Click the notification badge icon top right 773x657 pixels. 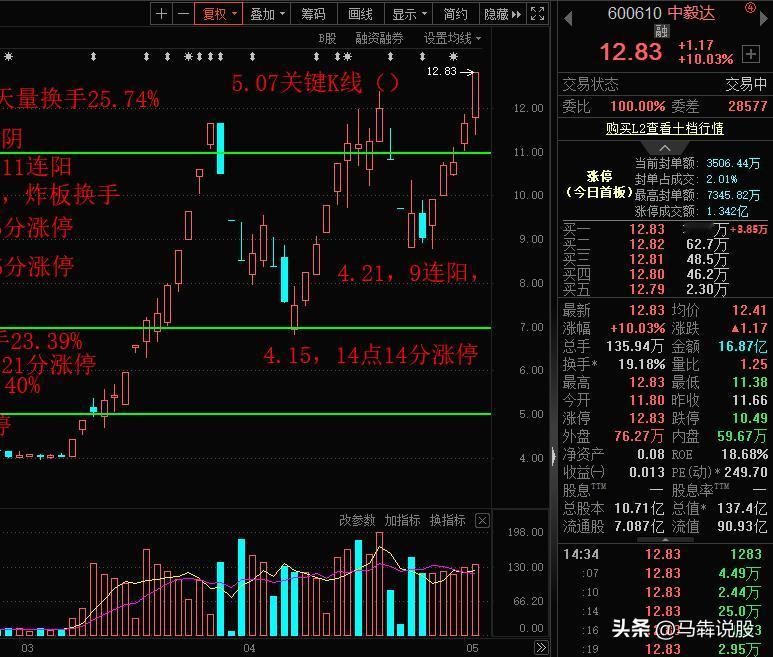pyautogui.click(x=750, y=7)
